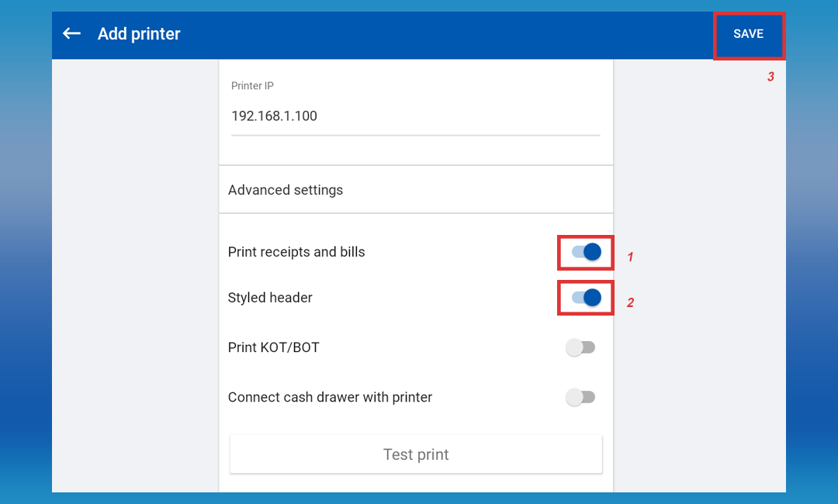The height and width of the screenshot is (504, 838).
Task: Click the red annotation number 2
Action: pyautogui.click(x=630, y=302)
